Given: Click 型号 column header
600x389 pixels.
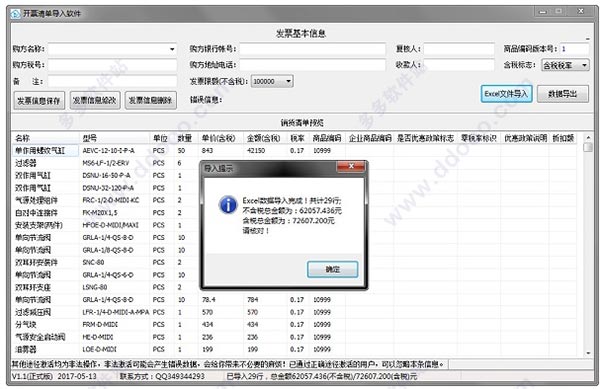Looking at the screenshot, I should 114,138.
